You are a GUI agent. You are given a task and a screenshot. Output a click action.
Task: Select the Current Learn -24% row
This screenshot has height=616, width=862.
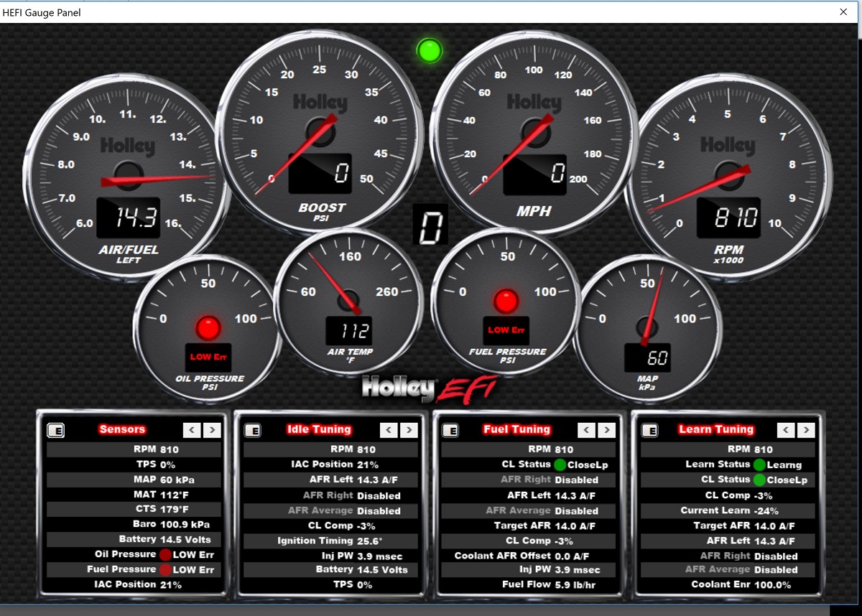point(728,510)
